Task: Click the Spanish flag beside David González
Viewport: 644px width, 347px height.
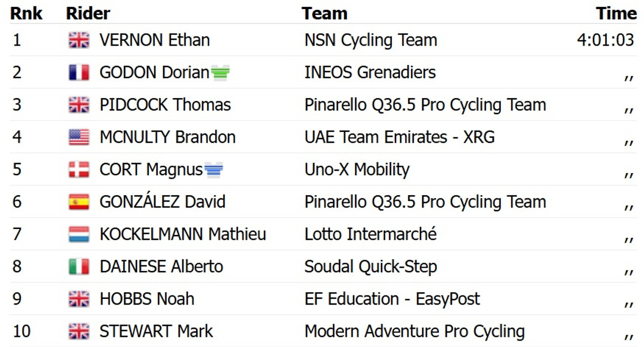Action: pyautogui.click(x=79, y=202)
